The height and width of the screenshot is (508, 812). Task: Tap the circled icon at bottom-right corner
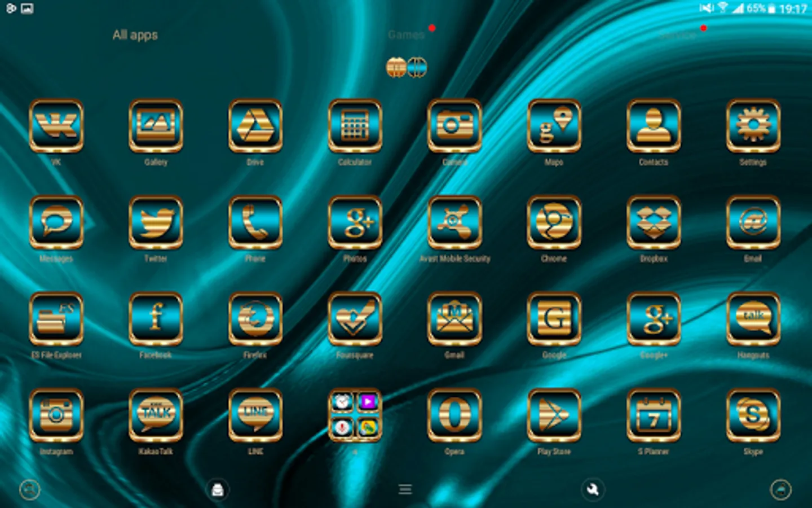[781, 489]
